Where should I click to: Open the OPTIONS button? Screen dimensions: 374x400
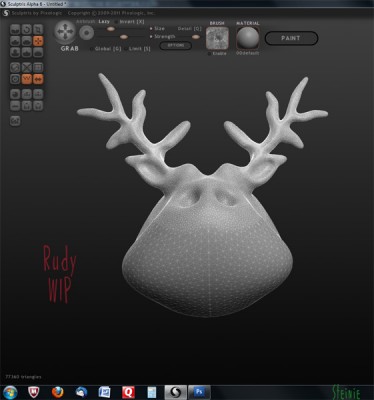point(176,45)
